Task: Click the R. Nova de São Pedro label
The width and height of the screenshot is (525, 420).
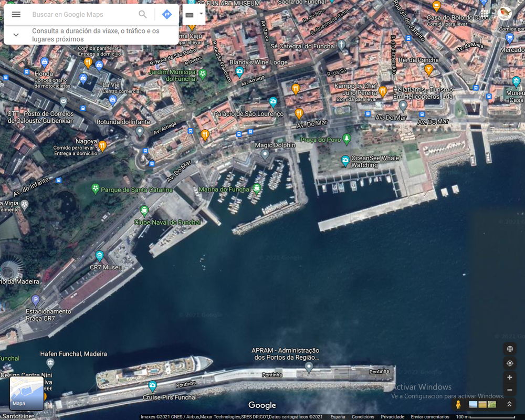Action: point(173,57)
